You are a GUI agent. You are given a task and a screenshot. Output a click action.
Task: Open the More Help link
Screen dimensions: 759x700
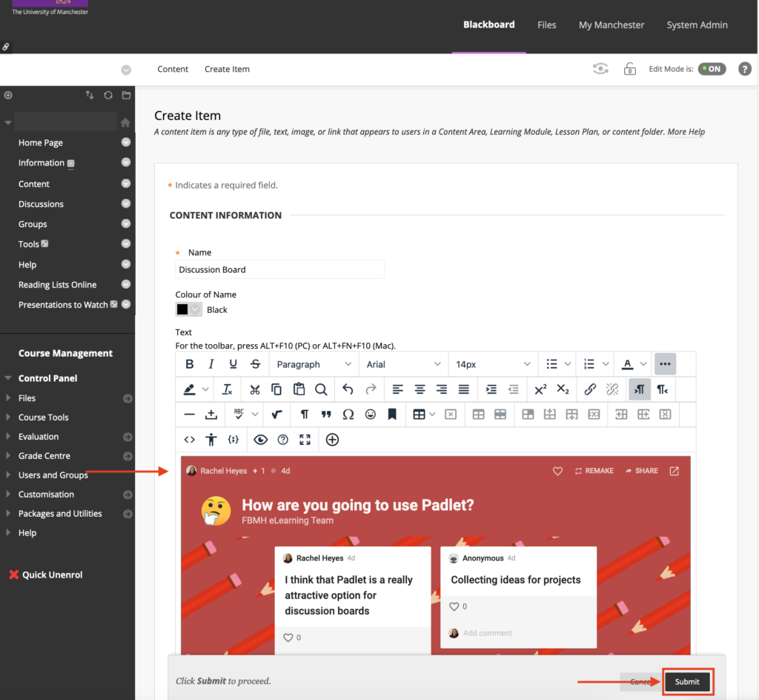(686, 132)
